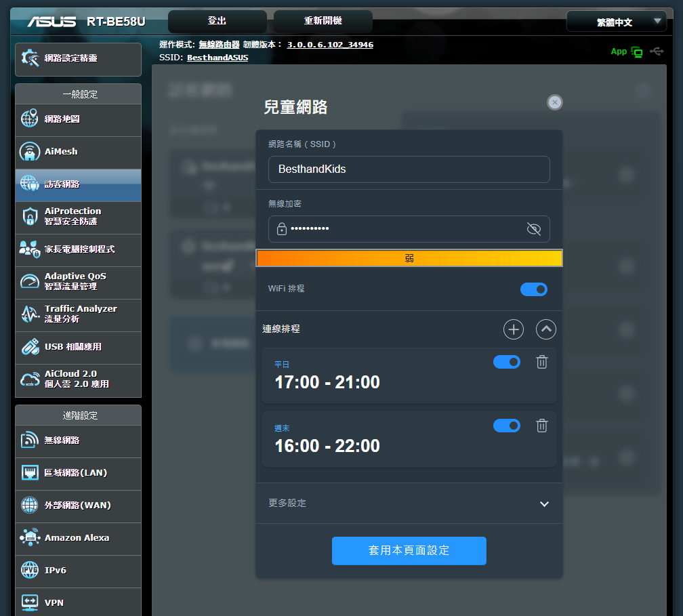Click the USB status icon in header

pyautogui.click(x=656, y=52)
